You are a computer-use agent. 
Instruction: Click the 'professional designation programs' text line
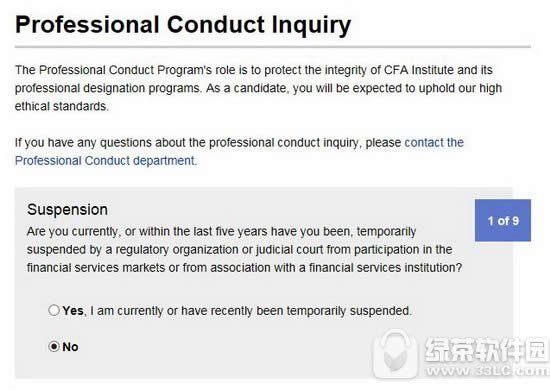(x=258, y=88)
